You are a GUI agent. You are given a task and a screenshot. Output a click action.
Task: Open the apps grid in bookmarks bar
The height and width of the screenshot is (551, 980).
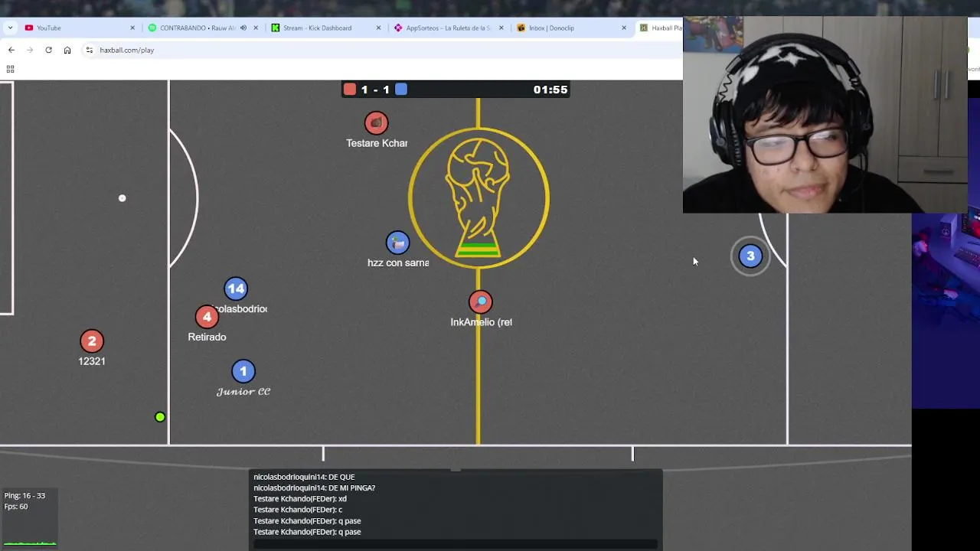point(10,69)
